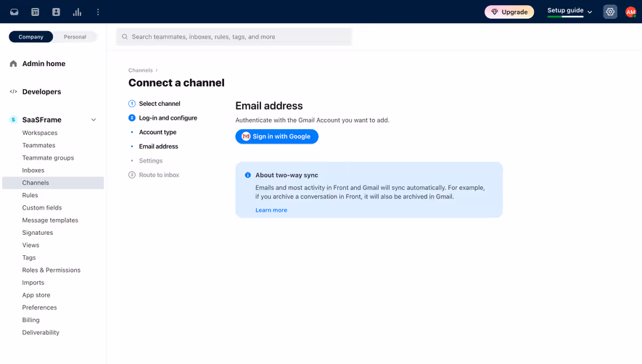The image size is (642, 364).
Task: Open Workspaces in sidebar
Action: click(x=40, y=133)
